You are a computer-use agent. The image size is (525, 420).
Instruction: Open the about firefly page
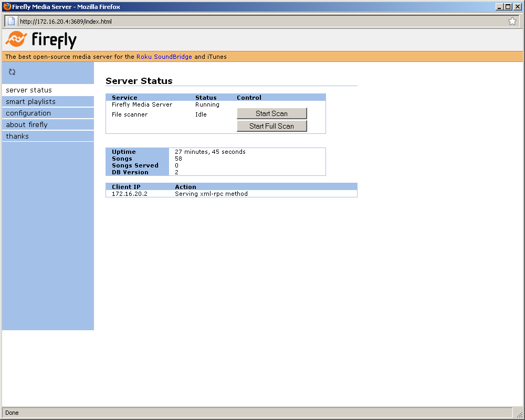pos(48,124)
